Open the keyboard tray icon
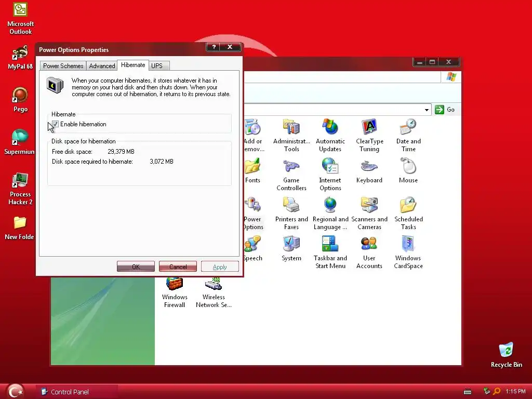Image resolution: width=532 pixels, height=399 pixels. [x=468, y=392]
